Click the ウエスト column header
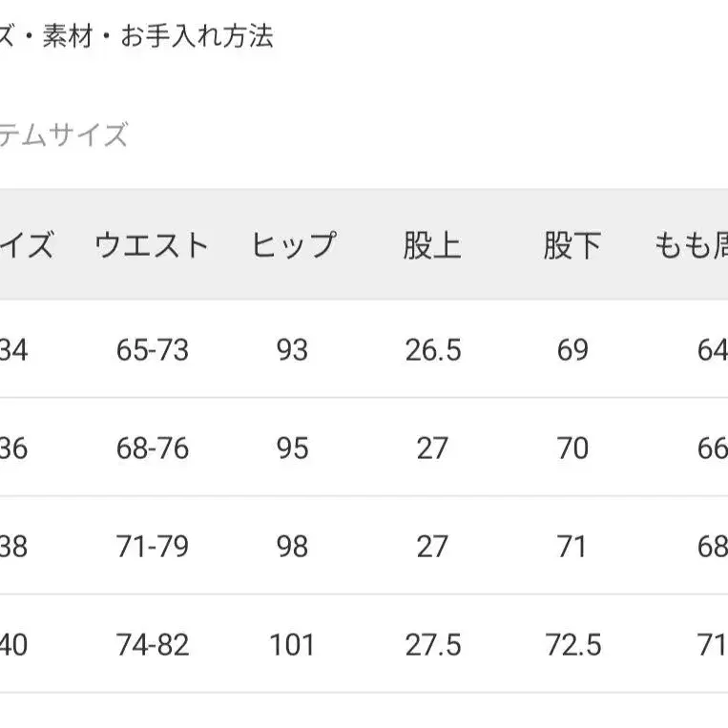Image resolution: width=728 pixels, height=728 pixels. pyautogui.click(x=152, y=246)
